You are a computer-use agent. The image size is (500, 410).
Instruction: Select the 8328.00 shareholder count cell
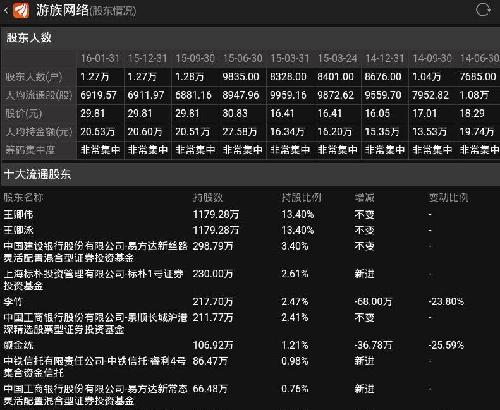[288, 77]
